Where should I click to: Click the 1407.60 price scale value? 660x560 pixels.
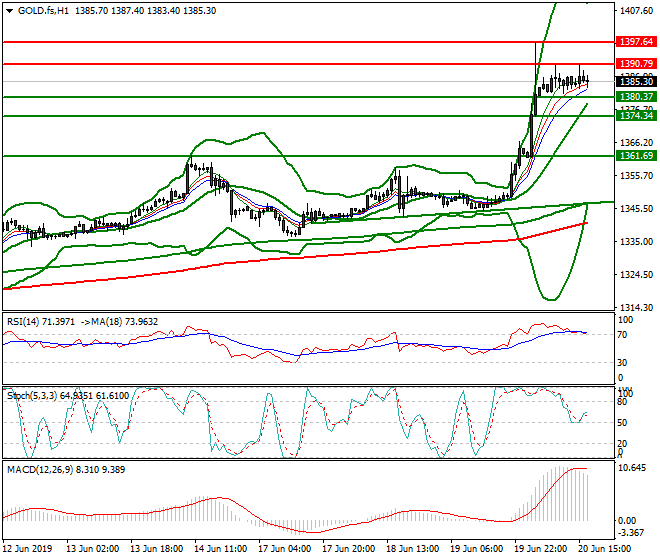tap(636, 11)
